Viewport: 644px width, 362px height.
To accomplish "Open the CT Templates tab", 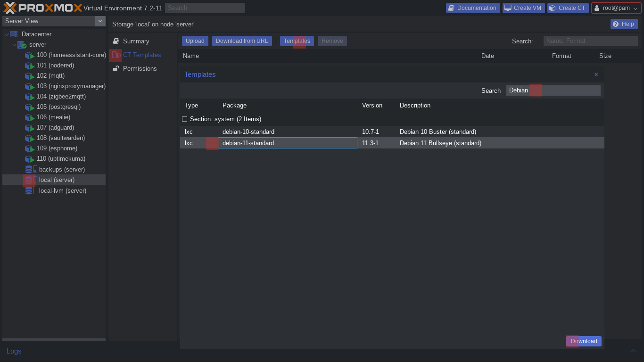I will click(142, 55).
